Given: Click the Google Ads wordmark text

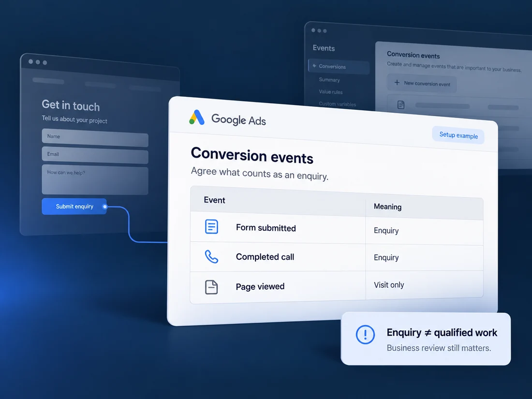Looking at the screenshot, I should [x=238, y=120].
